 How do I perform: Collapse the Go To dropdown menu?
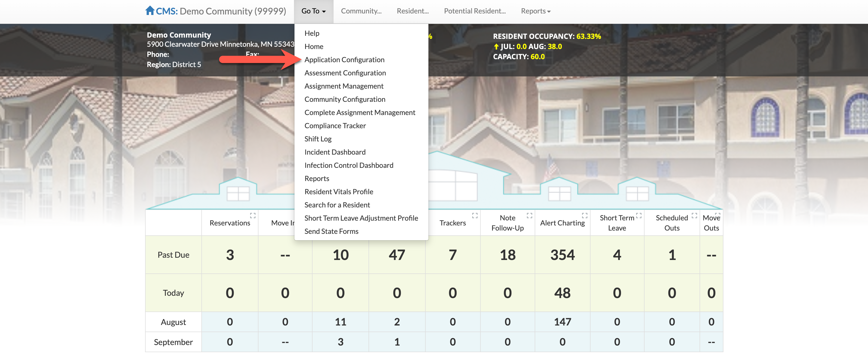point(313,11)
